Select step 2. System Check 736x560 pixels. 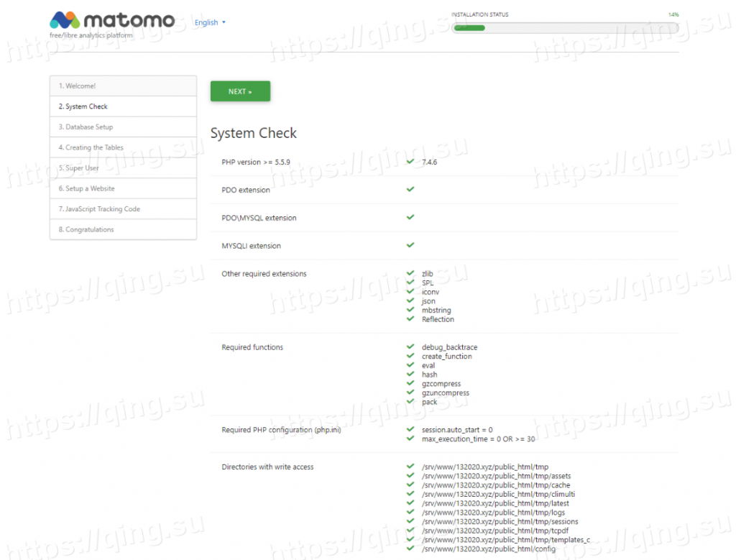[123, 106]
